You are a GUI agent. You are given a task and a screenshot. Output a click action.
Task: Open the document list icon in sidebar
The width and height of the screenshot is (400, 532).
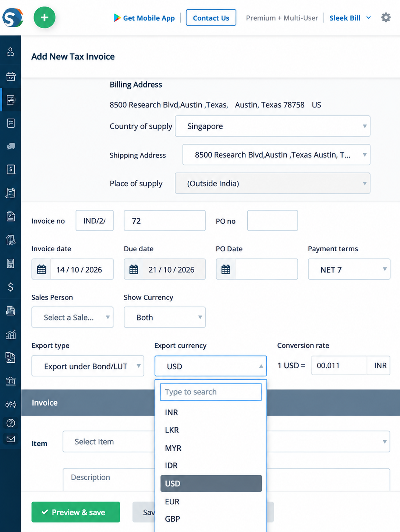(x=11, y=123)
